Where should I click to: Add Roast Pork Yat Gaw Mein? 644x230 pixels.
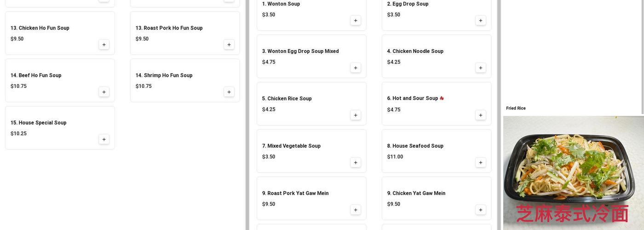pyautogui.click(x=356, y=210)
